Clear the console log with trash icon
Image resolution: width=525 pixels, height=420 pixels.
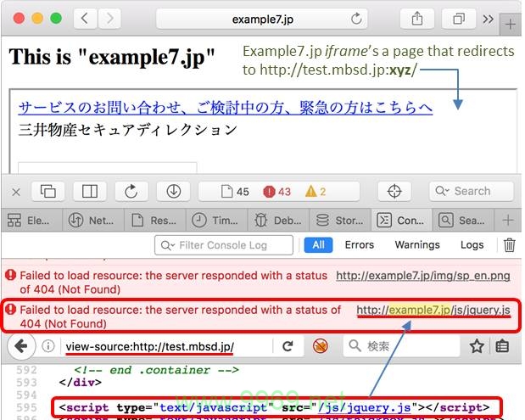click(509, 245)
